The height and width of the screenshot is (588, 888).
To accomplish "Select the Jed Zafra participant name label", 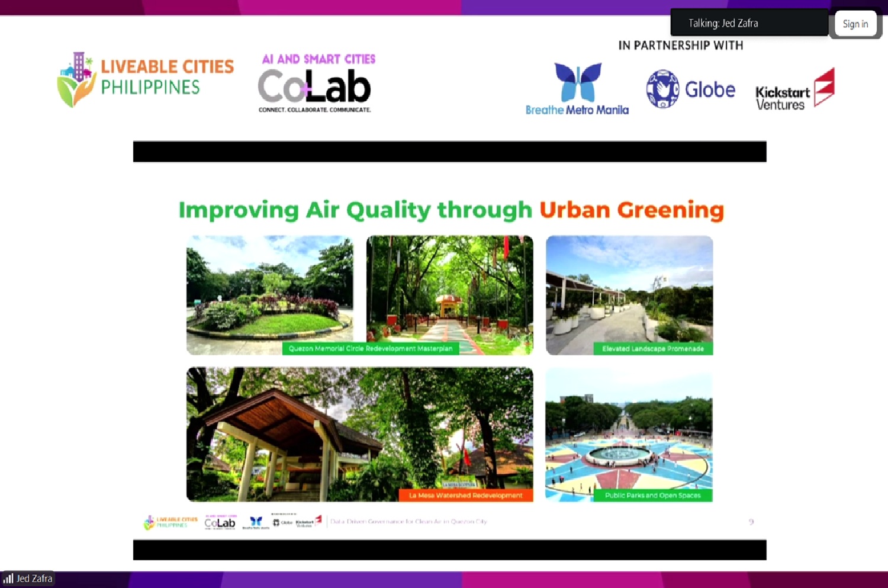I will point(34,579).
